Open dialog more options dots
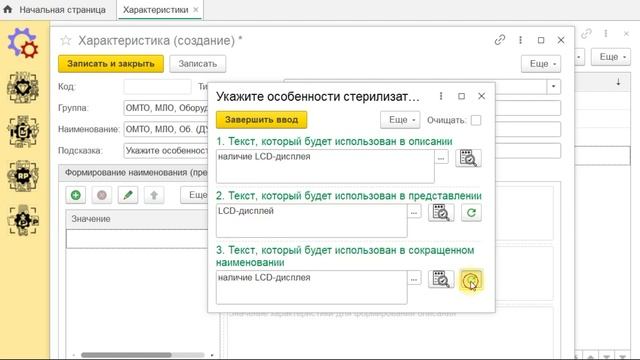640x360 pixels. pos(441,96)
